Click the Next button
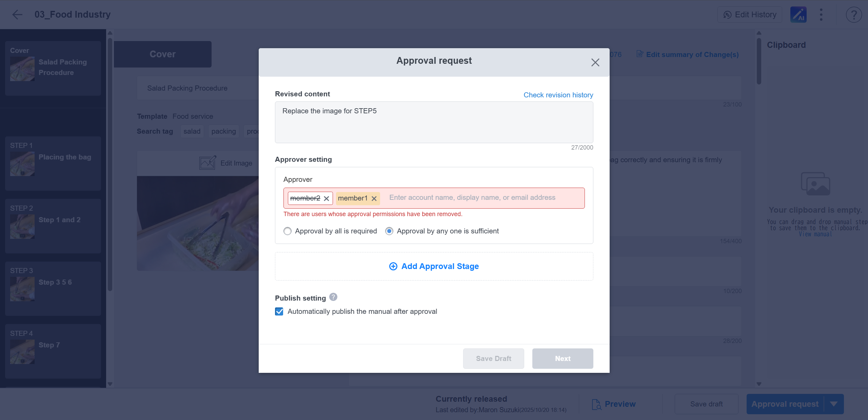The height and width of the screenshot is (420, 868). 563,359
